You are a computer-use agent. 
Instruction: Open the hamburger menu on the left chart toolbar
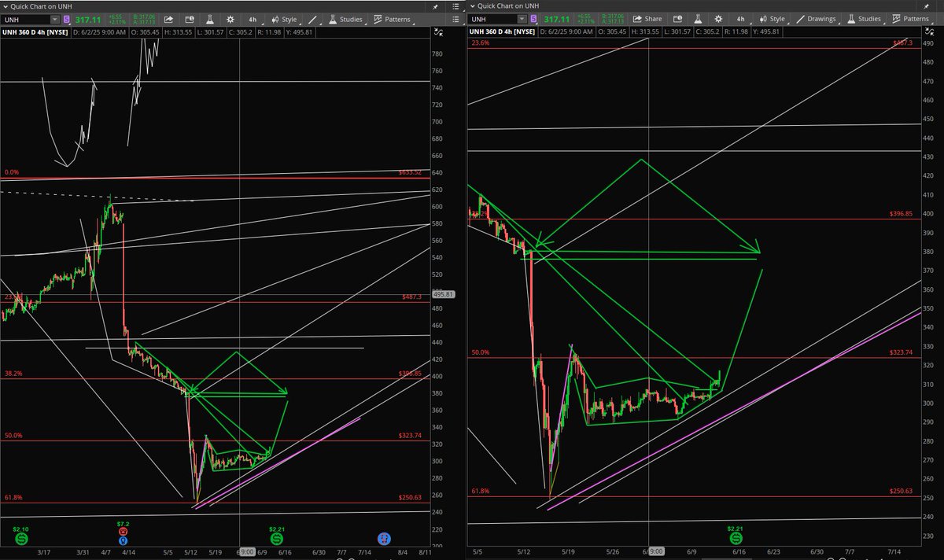click(455, 19)
